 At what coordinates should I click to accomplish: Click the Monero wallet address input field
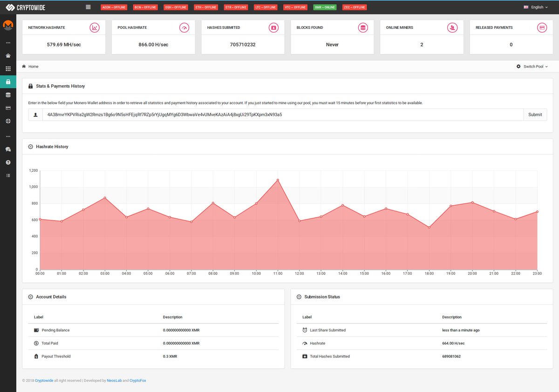click(283, 115)
